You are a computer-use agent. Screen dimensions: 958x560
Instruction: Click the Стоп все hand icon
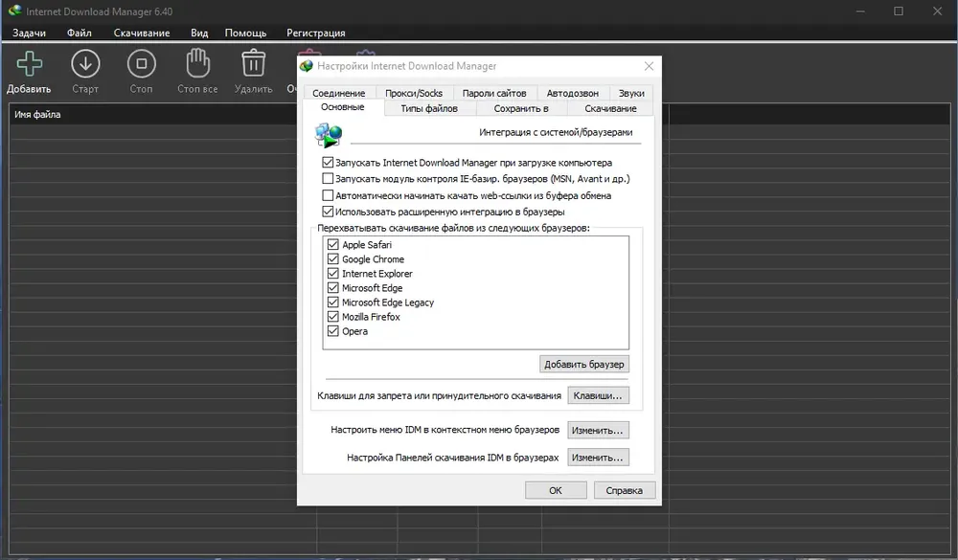tap(197, 63)
